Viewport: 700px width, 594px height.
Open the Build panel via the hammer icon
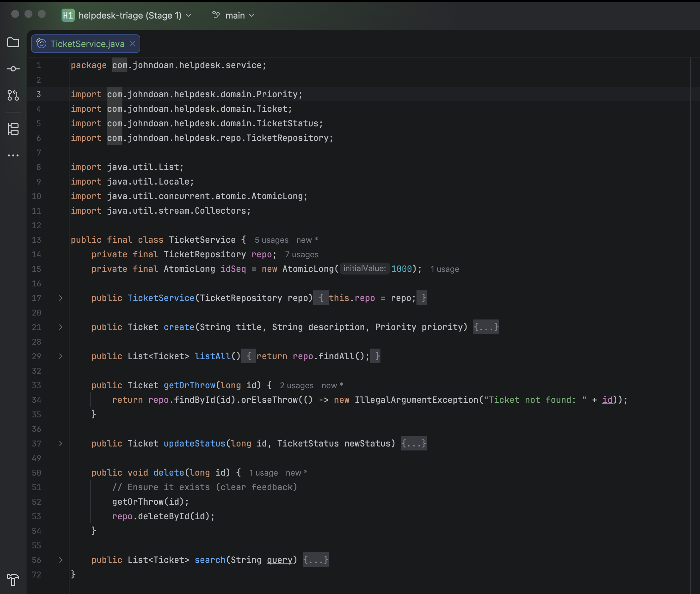point(13,580)
